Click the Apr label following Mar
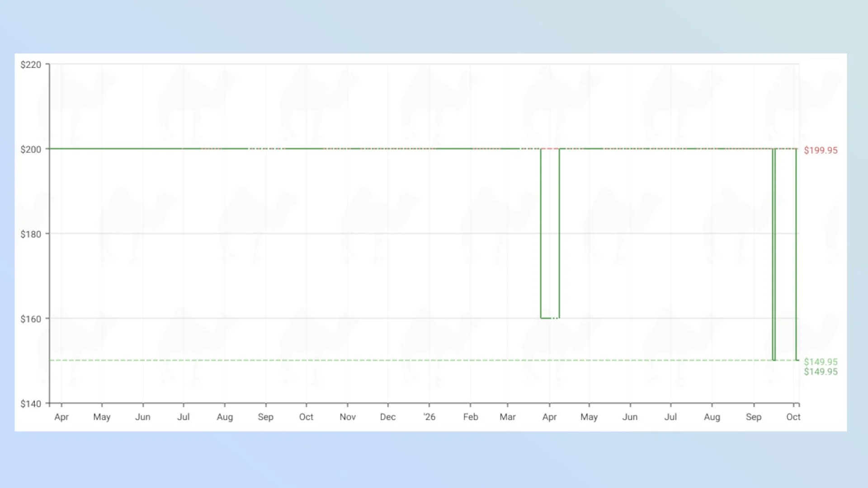The width and height of the screenshot is (868, 488). click(x=550, y=417)
